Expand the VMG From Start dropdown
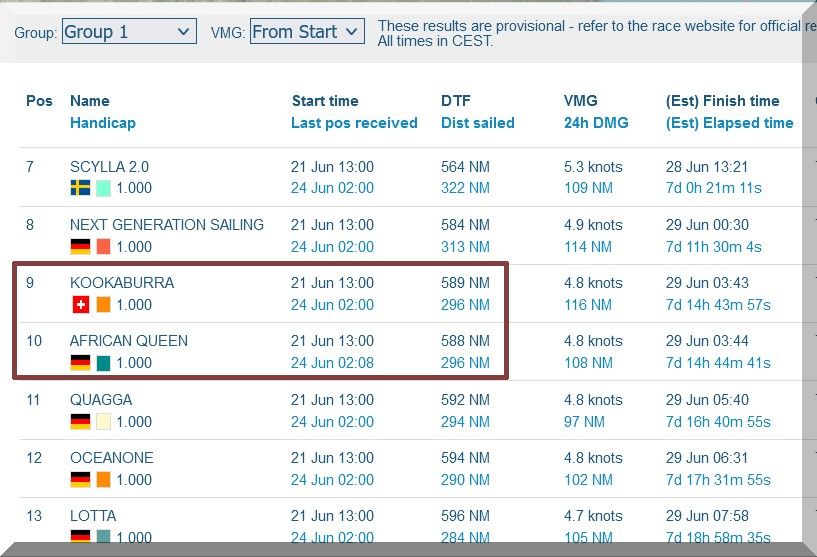The height and width of the screenshot is (557, 817). pyautogui.click(x=306, y=32)
